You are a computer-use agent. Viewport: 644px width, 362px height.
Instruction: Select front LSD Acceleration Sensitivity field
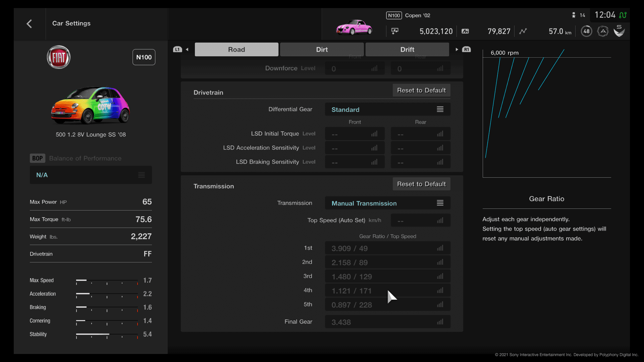[355, 148]
